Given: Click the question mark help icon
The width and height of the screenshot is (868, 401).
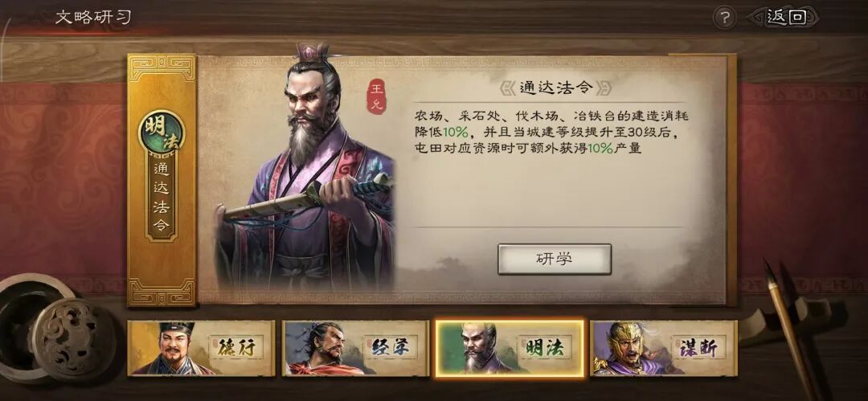Looking at the screenshot, I should pos(723,18).
